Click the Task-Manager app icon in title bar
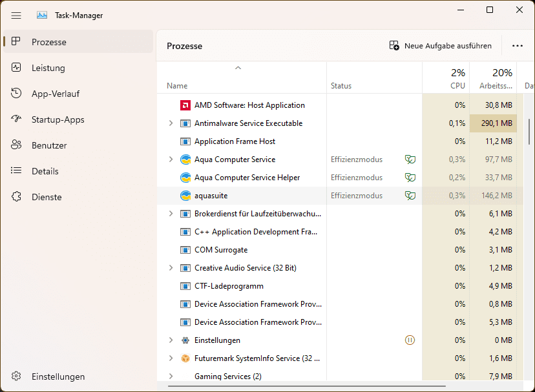 click(42, 15)
